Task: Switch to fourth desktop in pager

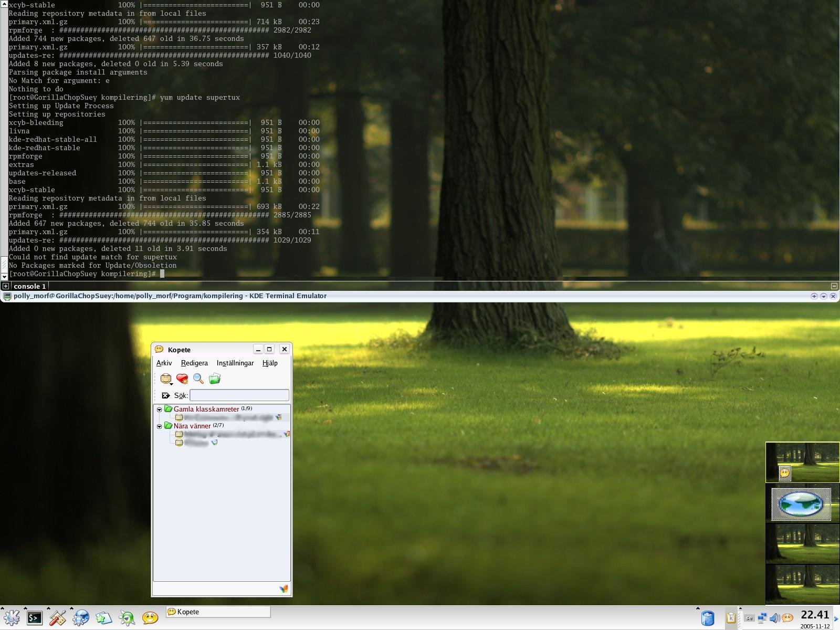Action: pos(802,584)
